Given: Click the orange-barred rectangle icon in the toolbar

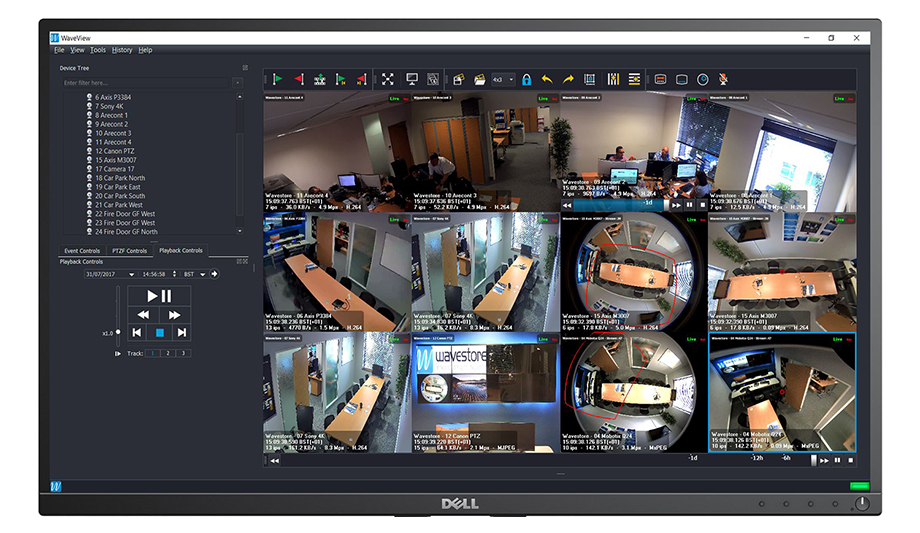Looking at the screenshot, I should [x=660, y=79].
